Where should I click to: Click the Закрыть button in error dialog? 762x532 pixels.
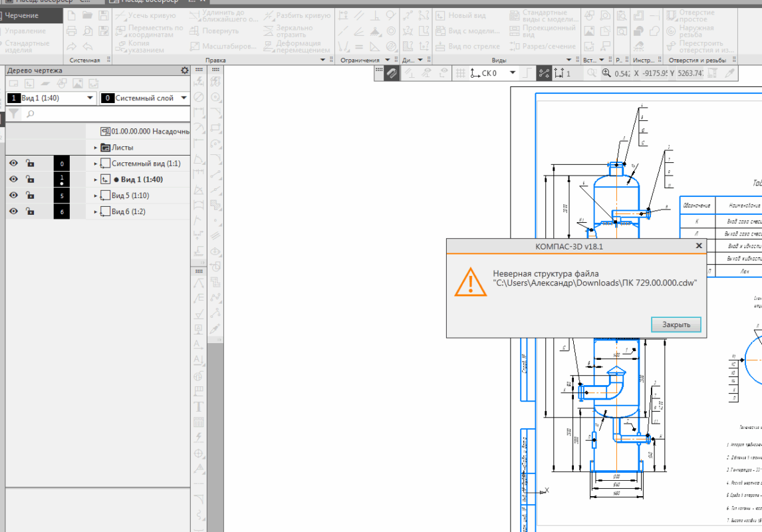click(676, 325)
